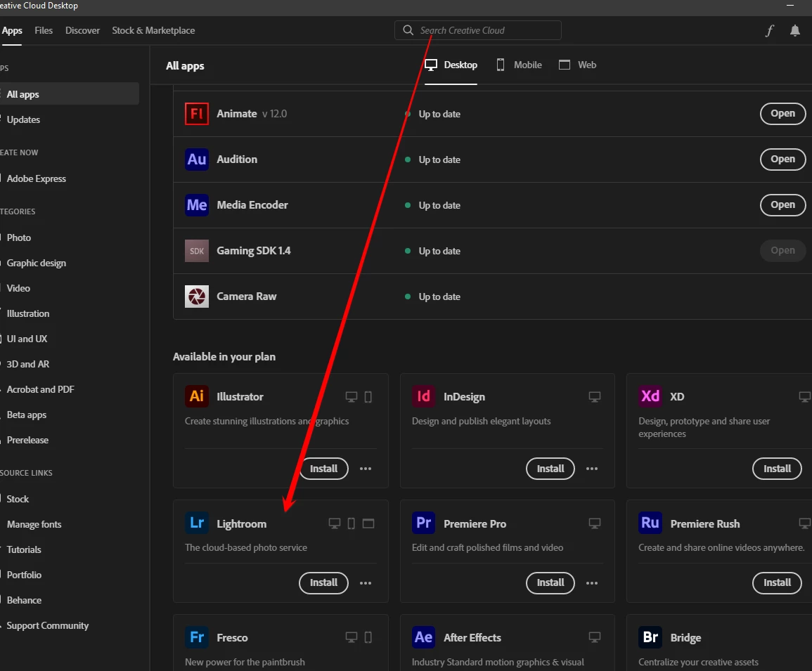This screenshot has height=671, width=812.
Task: Click the Camera Raw icon
Action: [x=197, y=296]
